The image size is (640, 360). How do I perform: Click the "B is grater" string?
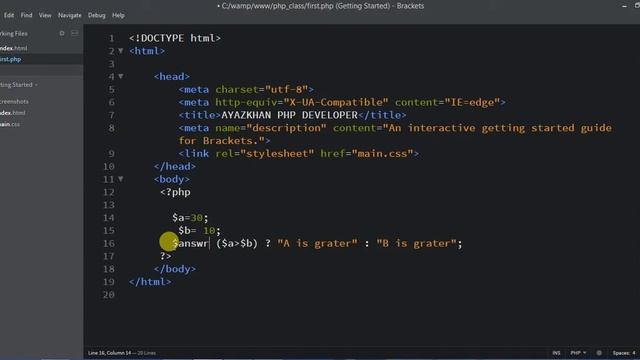416,244
